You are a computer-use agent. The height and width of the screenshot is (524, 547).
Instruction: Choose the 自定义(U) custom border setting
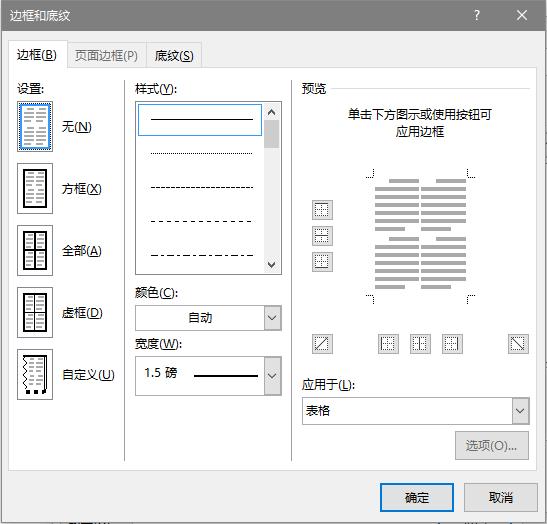(35, 374)
